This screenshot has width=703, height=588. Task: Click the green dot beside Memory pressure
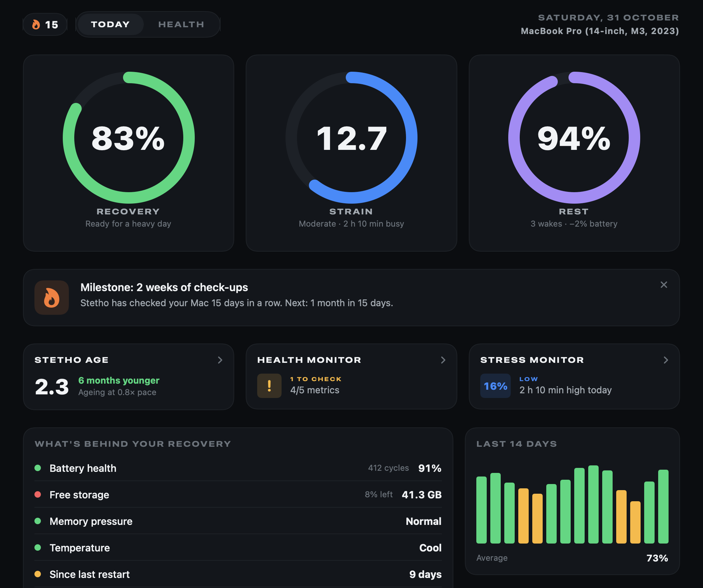tap(38, 521)
